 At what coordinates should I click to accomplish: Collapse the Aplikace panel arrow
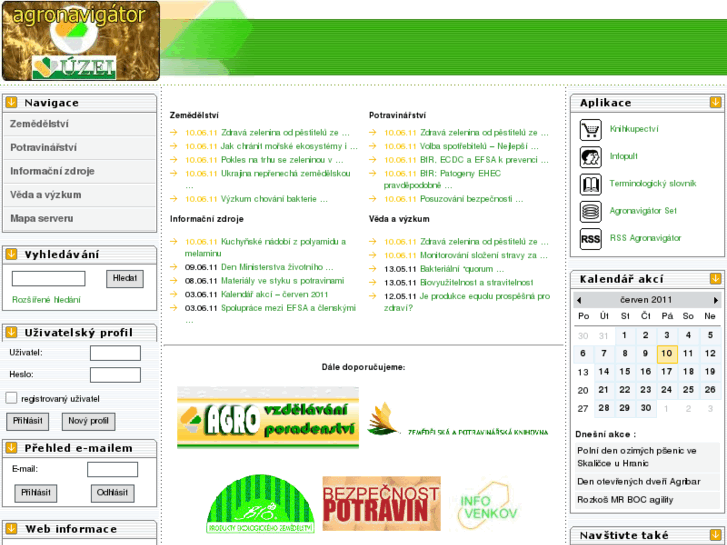click(715, 102)
